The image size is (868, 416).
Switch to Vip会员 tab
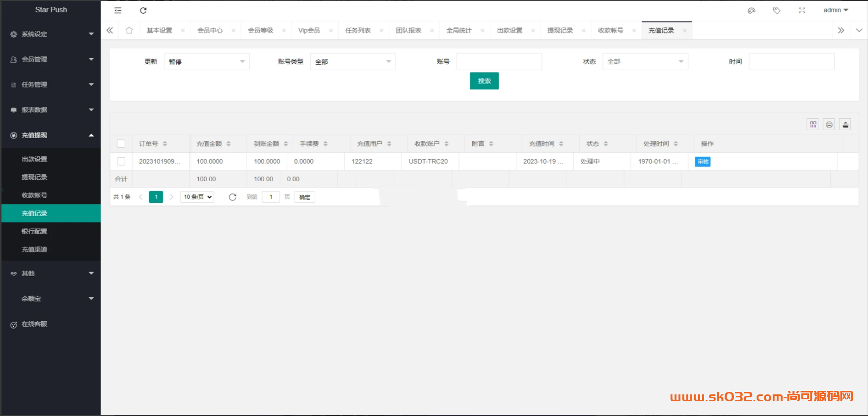pyautogui.click(x=309, y=30)
